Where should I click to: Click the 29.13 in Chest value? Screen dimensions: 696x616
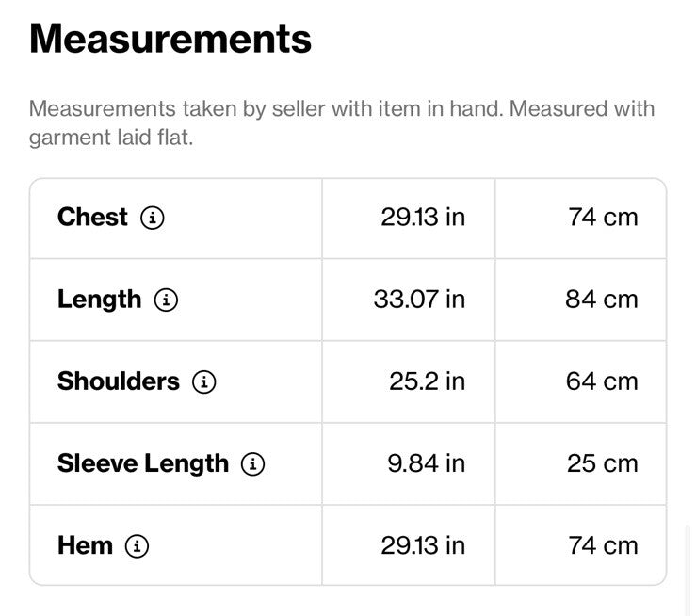coord(423,218)
